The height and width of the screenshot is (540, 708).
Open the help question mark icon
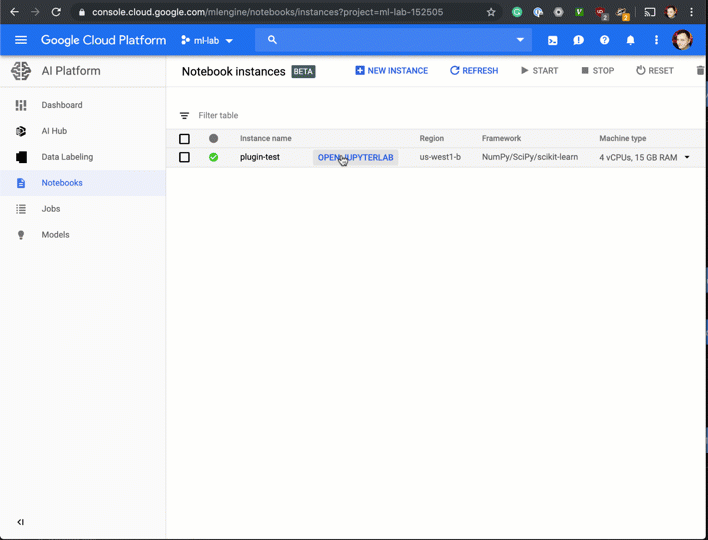(x=605, y=40)
